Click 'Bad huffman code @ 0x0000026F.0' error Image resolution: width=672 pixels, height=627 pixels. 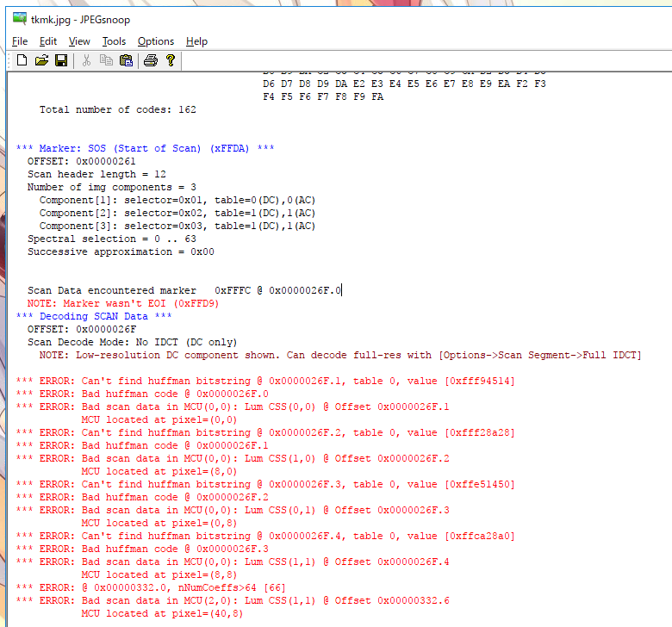pyautogui.click(x=142, y=394)
